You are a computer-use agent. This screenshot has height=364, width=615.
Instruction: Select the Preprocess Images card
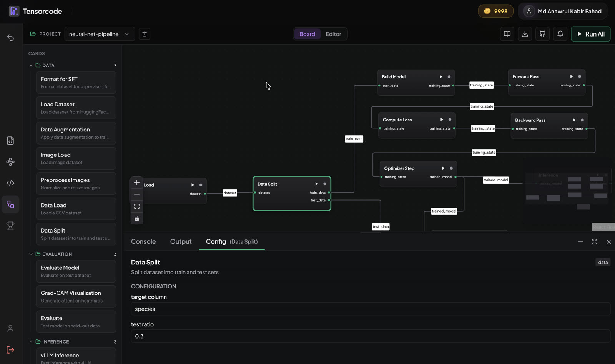tap(76, 184)
